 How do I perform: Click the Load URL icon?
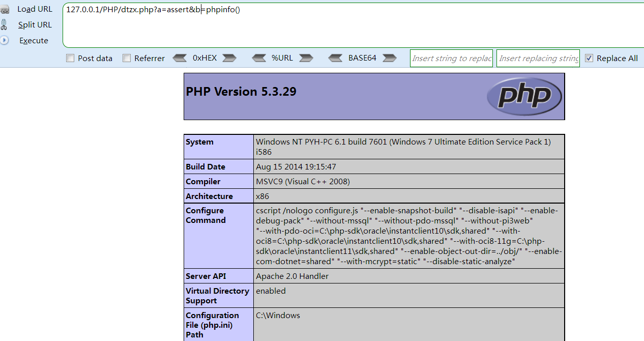click(4, 10)
